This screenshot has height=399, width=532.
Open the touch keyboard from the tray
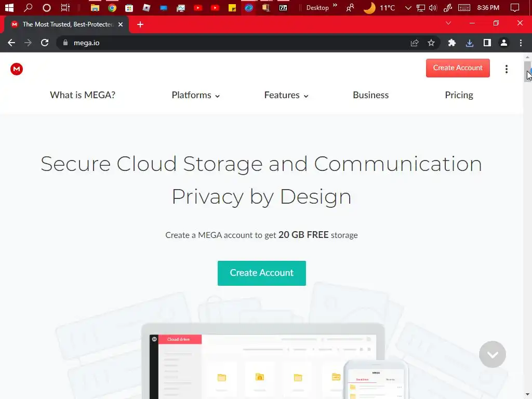pyautogui.click(x=464, y=7)
